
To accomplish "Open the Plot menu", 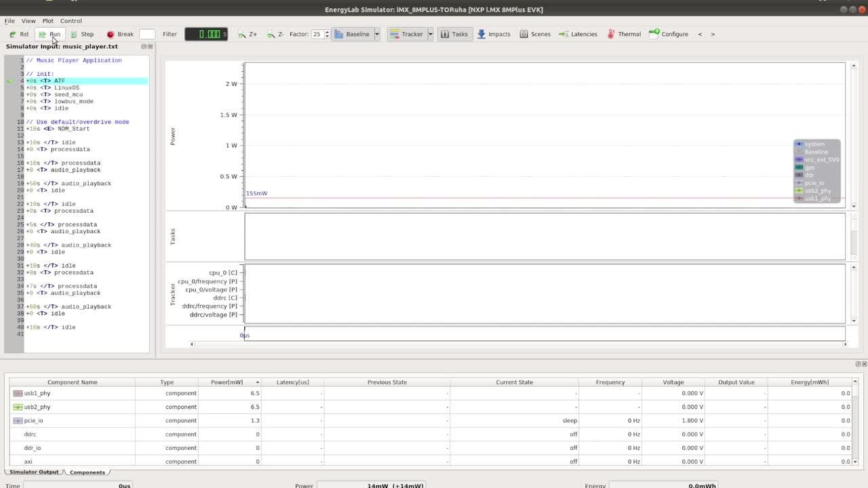I will 47,21.
